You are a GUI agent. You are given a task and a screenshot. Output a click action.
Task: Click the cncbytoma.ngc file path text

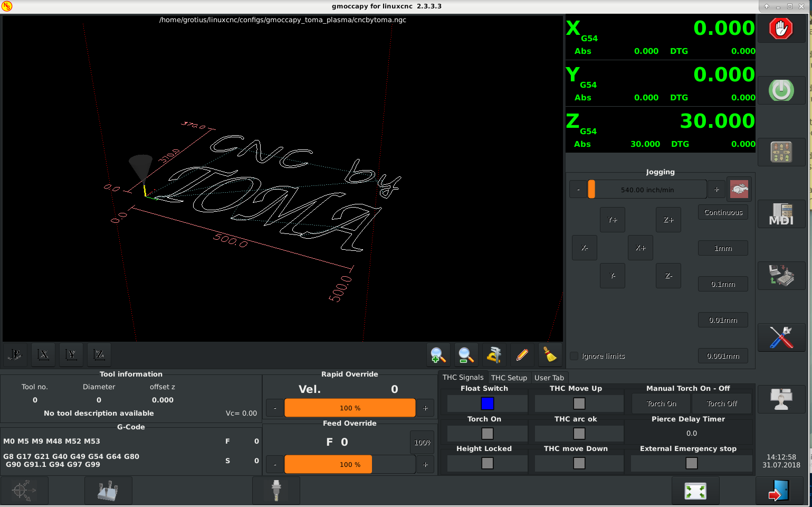click(283, 20)
